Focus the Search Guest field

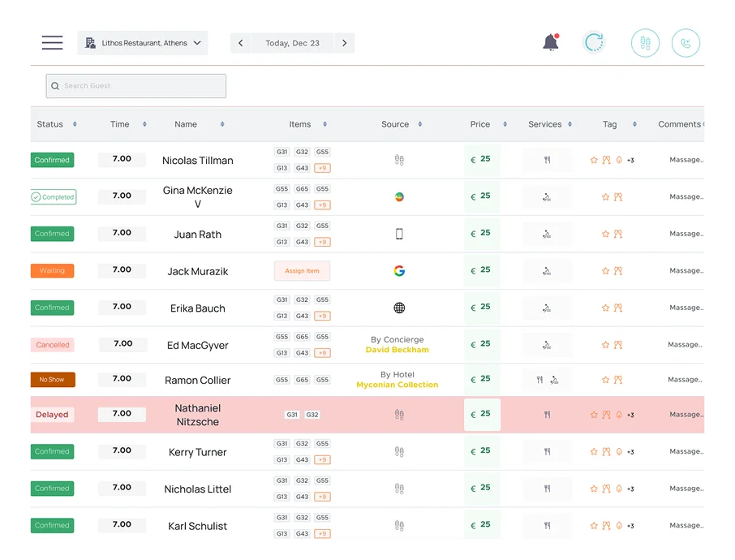136,86
